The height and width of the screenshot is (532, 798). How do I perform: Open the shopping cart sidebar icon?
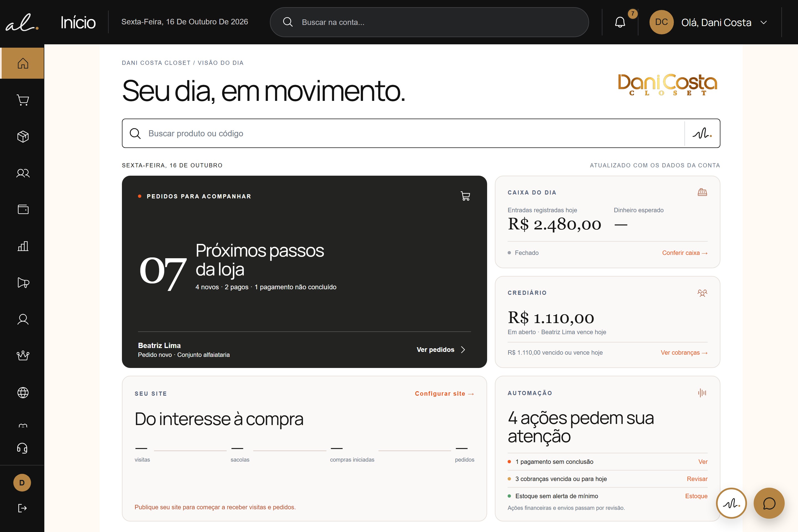point(23,100)
